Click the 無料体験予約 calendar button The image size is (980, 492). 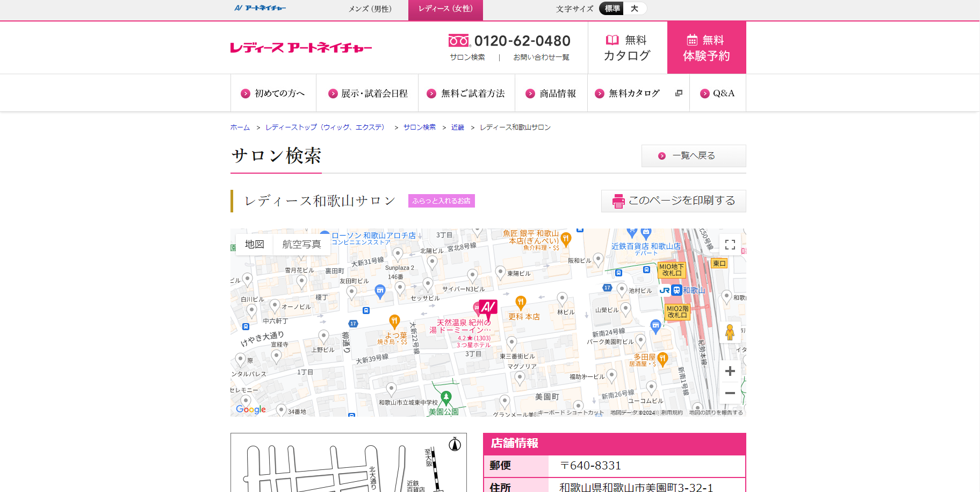[707, 48]
